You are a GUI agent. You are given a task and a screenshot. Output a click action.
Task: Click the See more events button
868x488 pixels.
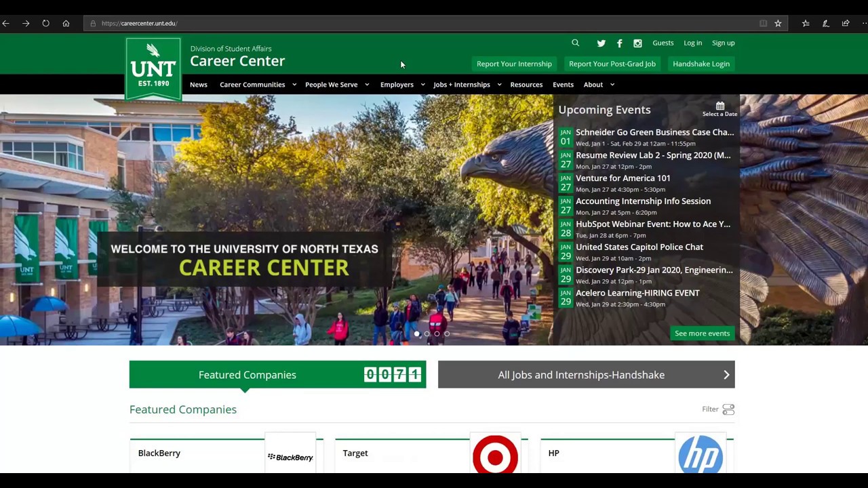click(702, 333)
